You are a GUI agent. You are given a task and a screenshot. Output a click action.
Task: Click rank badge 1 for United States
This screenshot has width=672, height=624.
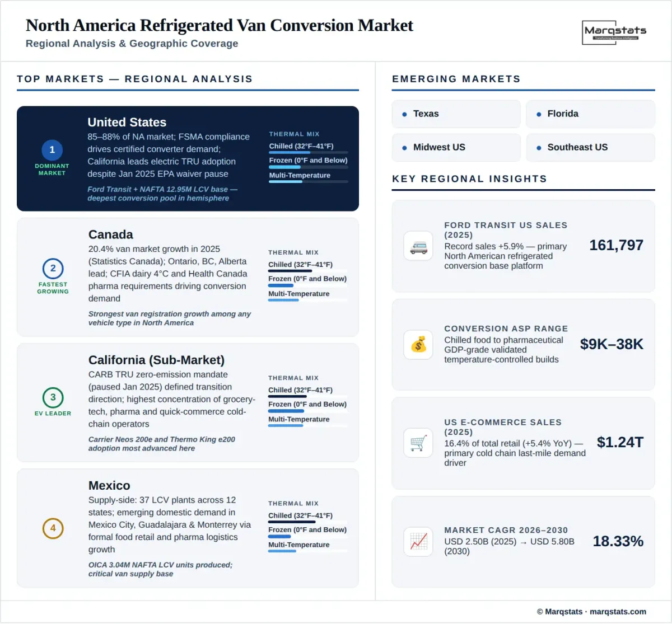coord(52,150)
